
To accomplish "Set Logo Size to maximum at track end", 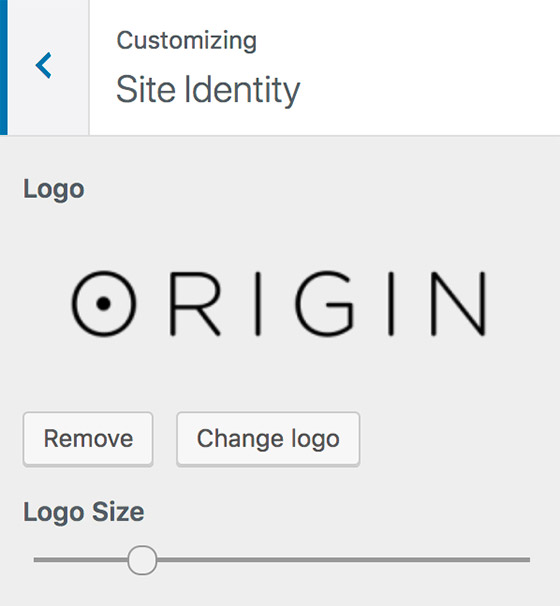I will [528, 560].
